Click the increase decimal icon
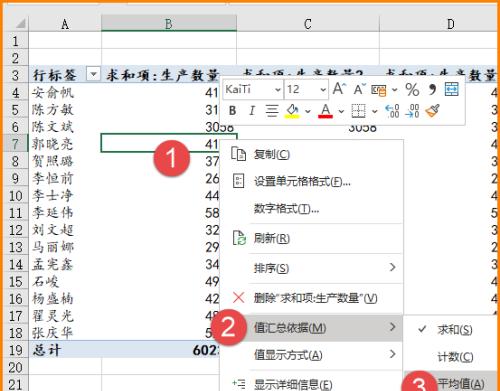Image resolution: width=500 pixels, height=391 pixels. (x=392, y=111)
